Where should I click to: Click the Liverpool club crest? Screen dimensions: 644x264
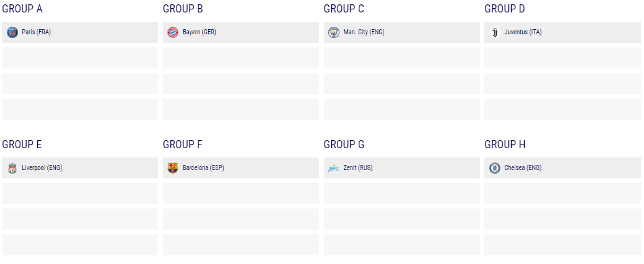coord(12,168)
